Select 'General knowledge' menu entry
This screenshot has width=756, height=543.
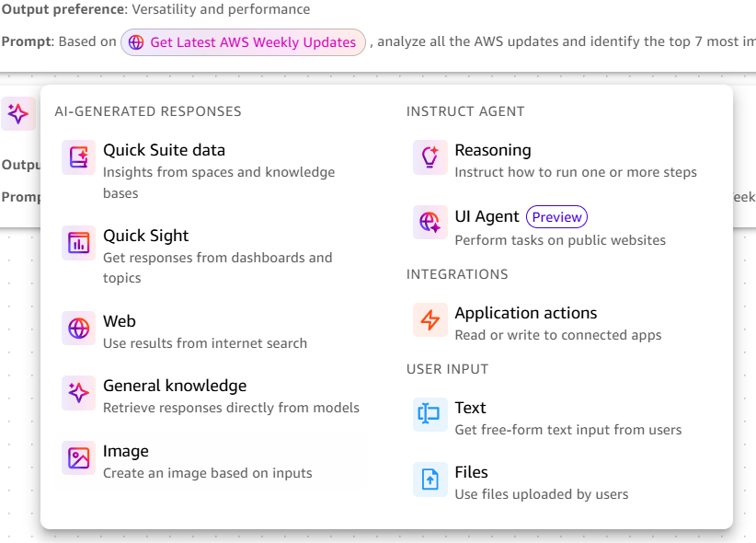coord(174,386)
